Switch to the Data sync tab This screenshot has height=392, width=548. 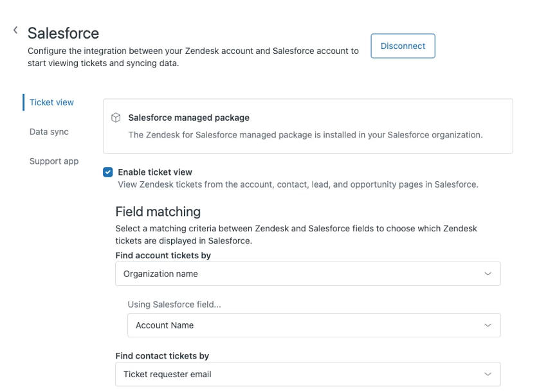coord(49,132)
